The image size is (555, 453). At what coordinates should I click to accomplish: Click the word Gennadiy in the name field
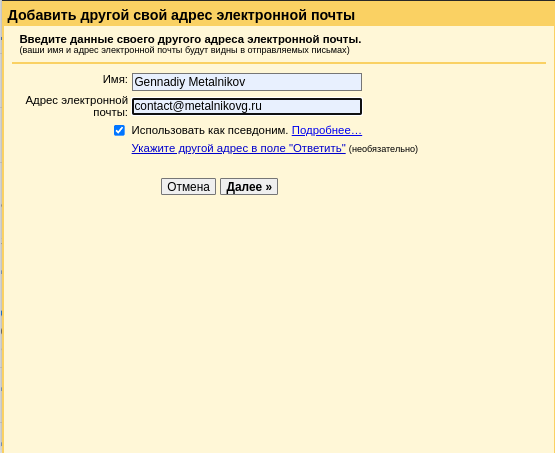(x=160, y=82)
